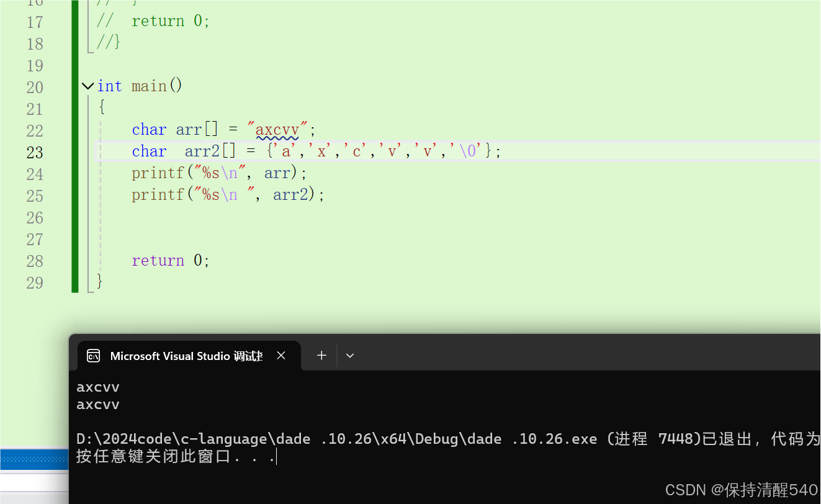Click the arr2 variable on line 23

pos(201,151)
